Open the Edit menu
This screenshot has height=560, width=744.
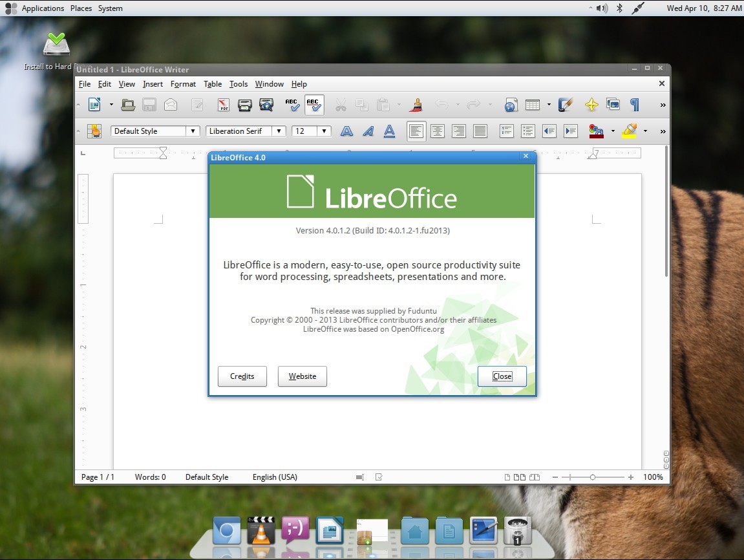(x=104, y=84)
